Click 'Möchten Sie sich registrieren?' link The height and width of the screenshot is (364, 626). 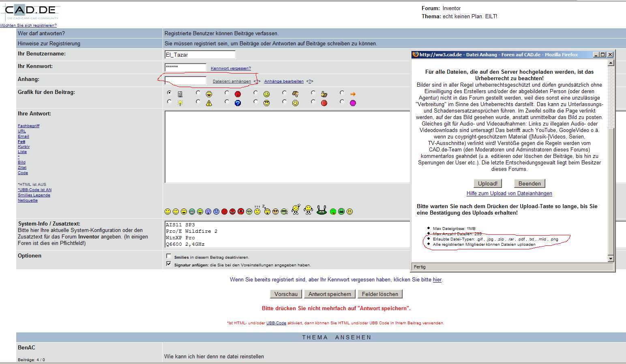click(x=28, y=25)
